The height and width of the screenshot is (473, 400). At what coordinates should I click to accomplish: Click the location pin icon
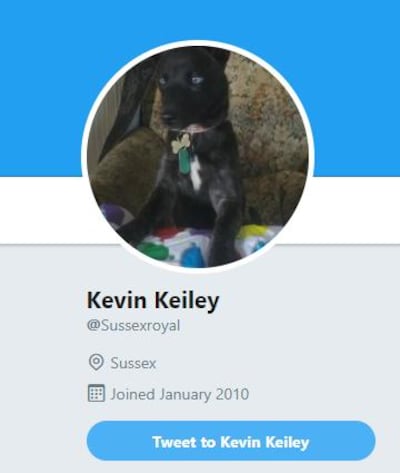(96, 362)
